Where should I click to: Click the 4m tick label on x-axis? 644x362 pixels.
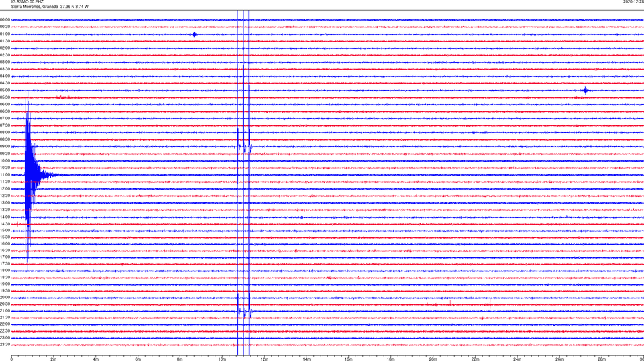point(96,359)
